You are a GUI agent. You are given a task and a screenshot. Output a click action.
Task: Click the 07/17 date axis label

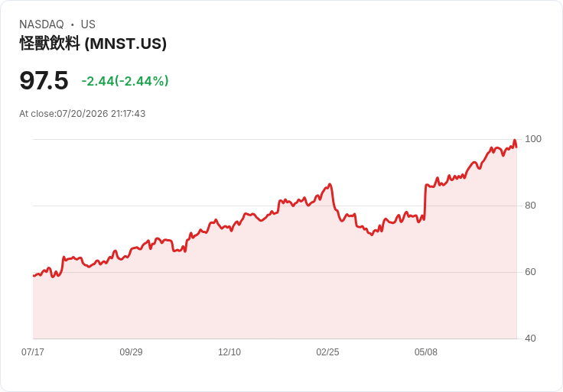pyautogui.click(x=33, y=352)
